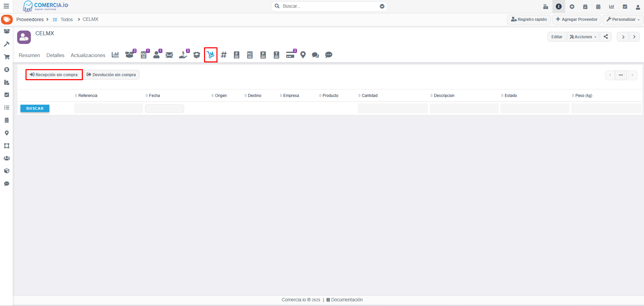The width and height of the screenshot is (644, 306).
Task: Focus the top Buscar search field
Action: 329,6
